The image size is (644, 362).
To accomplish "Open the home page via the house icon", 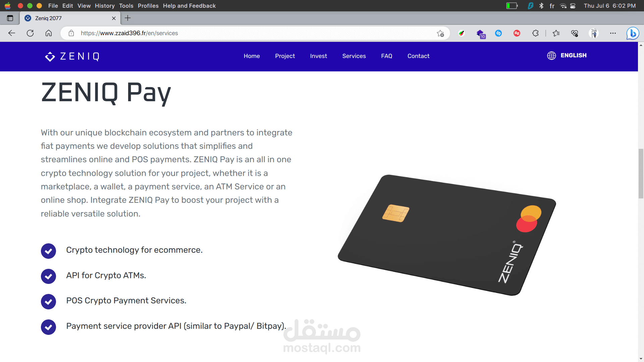I will coord(49,33).
